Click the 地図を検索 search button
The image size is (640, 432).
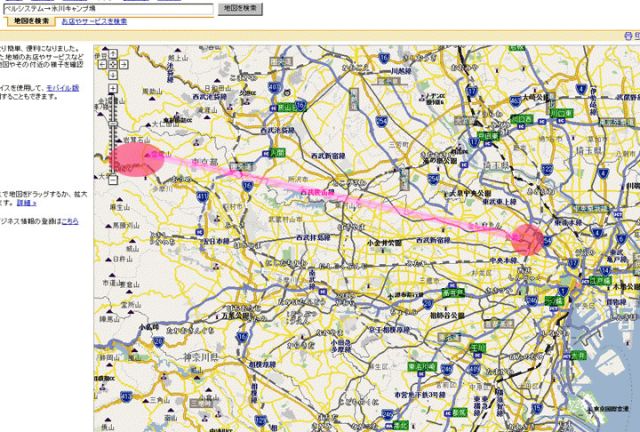click(240, 8)
